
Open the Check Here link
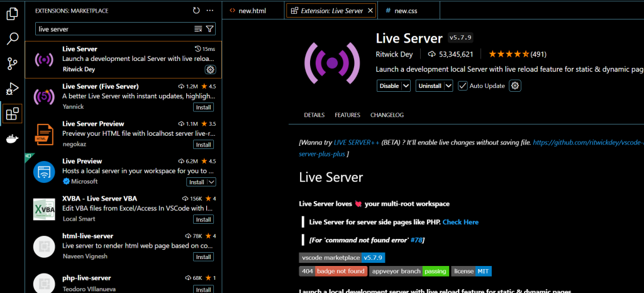point(460,222)
